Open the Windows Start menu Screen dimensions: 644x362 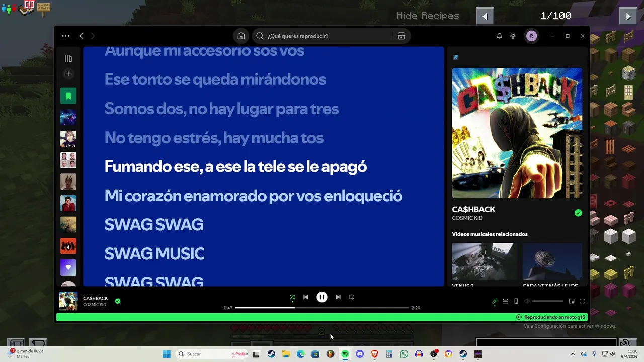(x=167, y=354)
